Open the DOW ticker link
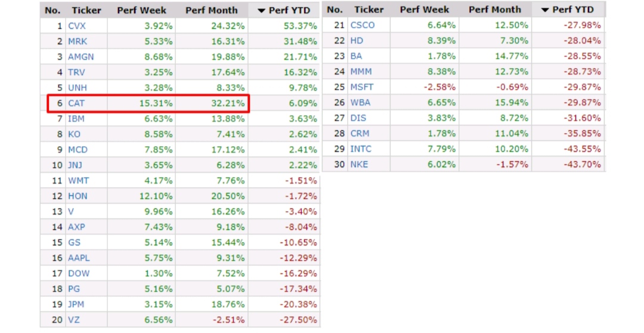 [79, 273]
